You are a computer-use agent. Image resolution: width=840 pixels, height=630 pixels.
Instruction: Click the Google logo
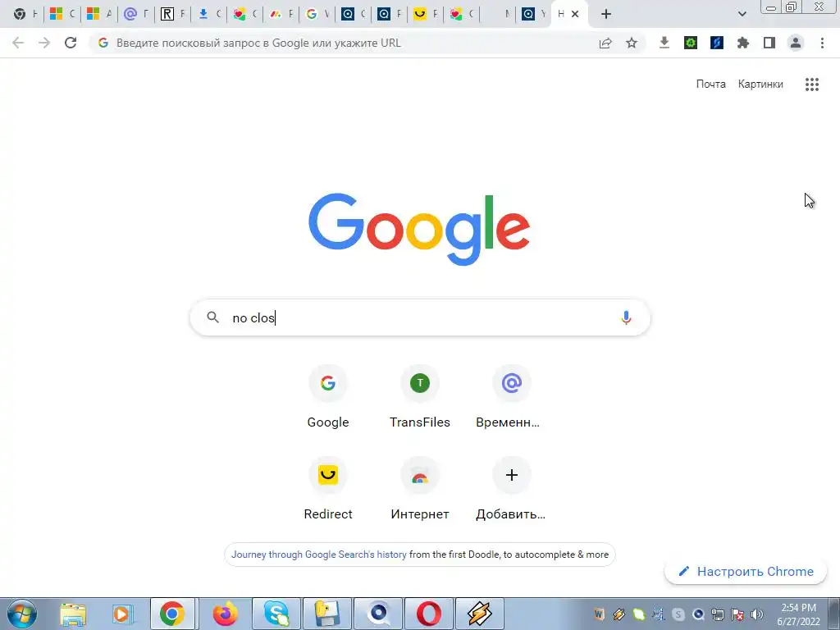[419, 230]
